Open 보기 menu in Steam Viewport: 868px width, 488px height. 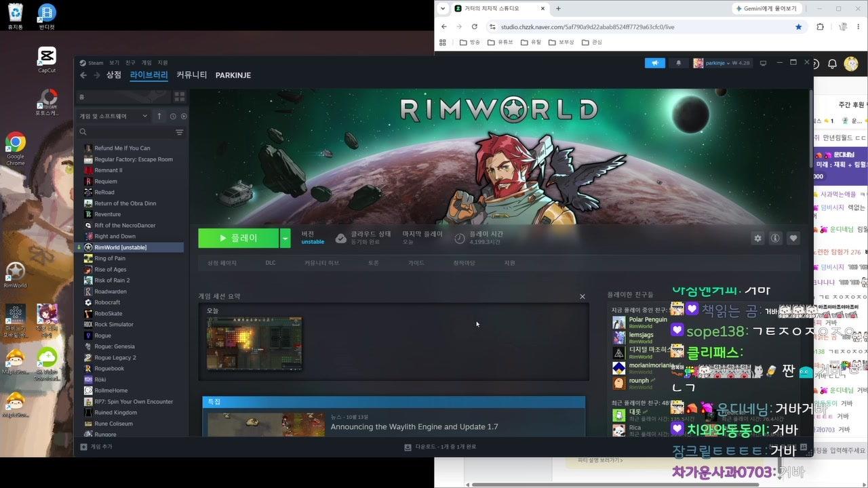tap(114, 62)
